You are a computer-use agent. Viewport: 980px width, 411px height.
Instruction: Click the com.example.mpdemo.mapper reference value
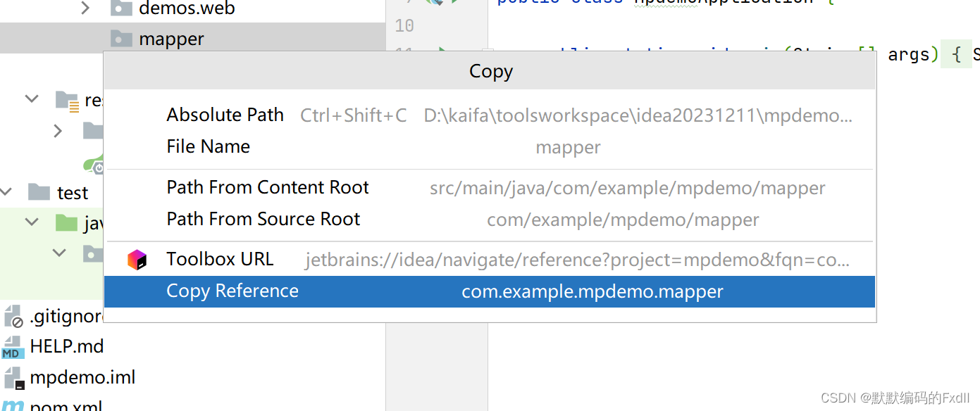[593, 292]
